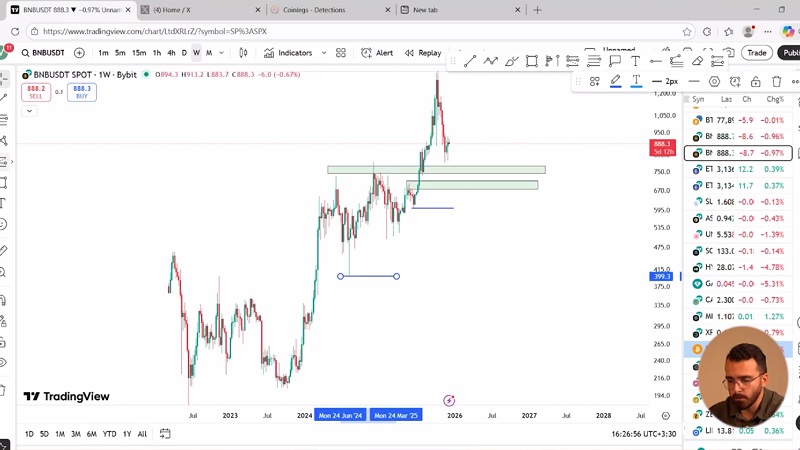Switch to the Coinlegs - Detections tab

click(x=312, y=10)
